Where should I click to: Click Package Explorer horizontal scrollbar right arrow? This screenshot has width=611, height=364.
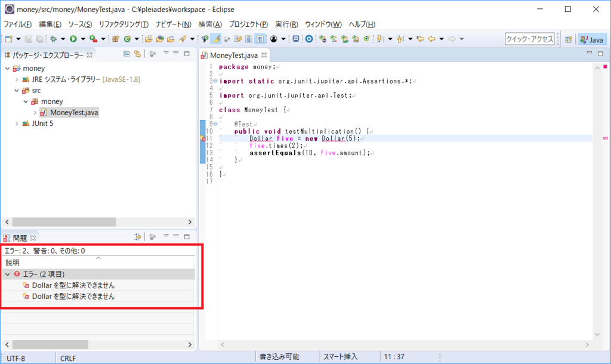(190, 222)
